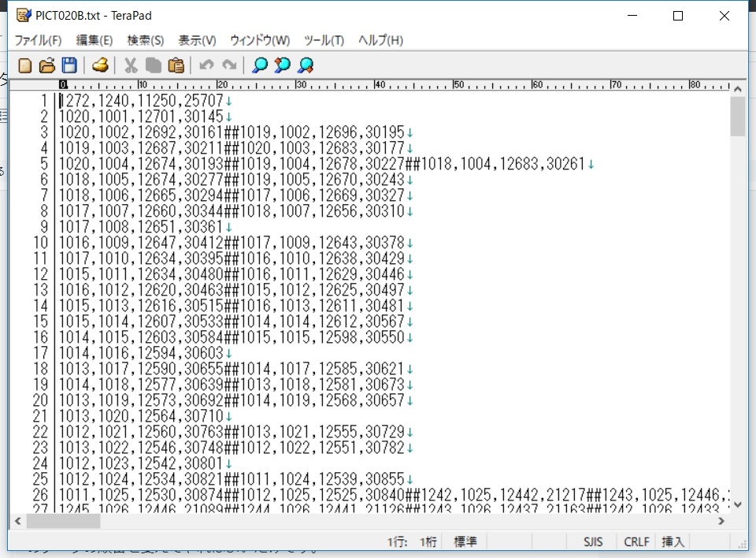The height and width of the screenshot is (558, 756).
Task: Click the Paste clipboard icon
Action: pyautogui.click(x=176, y=65)
